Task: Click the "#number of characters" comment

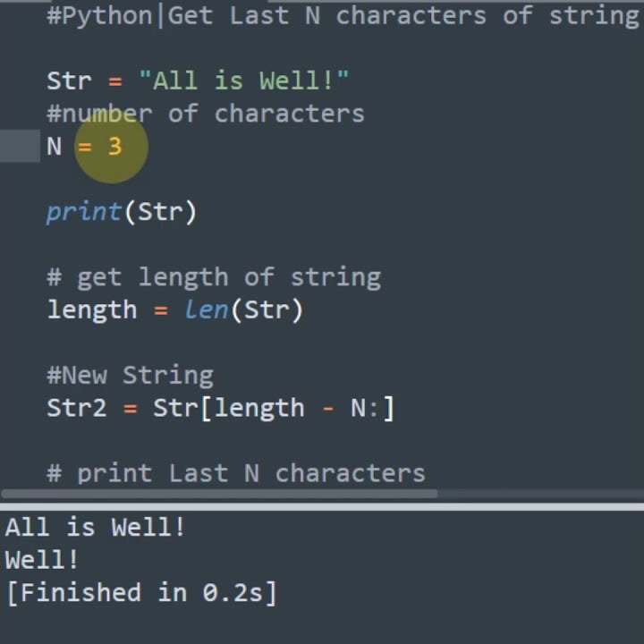Action: click(x=205, y=114)
